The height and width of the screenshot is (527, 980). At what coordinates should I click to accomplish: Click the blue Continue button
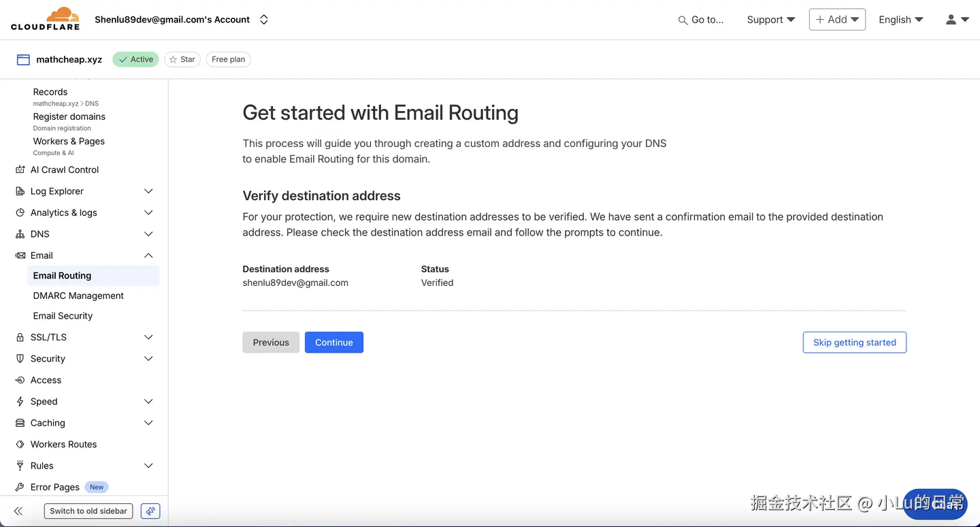(333, 342)
